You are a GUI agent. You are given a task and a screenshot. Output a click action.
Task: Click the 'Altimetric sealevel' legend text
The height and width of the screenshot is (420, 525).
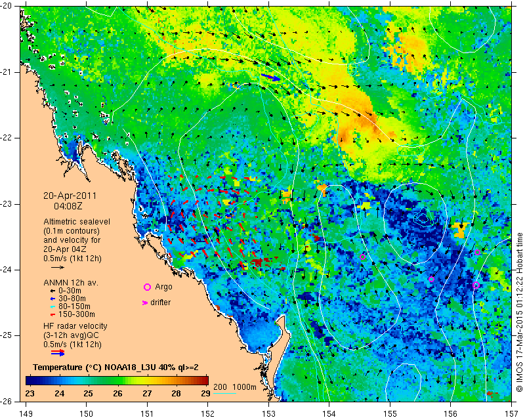(x=77, y=222)
